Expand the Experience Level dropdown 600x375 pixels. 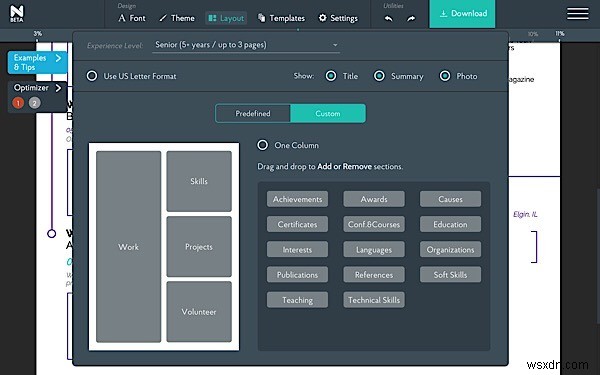(246, 45)
